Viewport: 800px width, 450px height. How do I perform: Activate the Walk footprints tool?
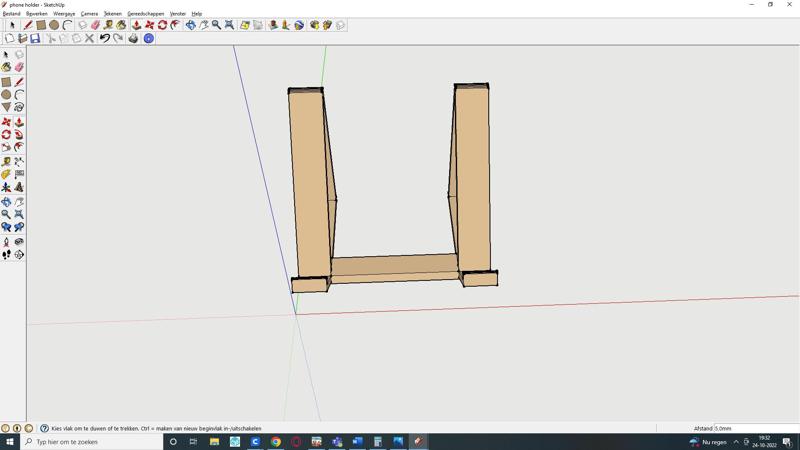coord(6,255)
